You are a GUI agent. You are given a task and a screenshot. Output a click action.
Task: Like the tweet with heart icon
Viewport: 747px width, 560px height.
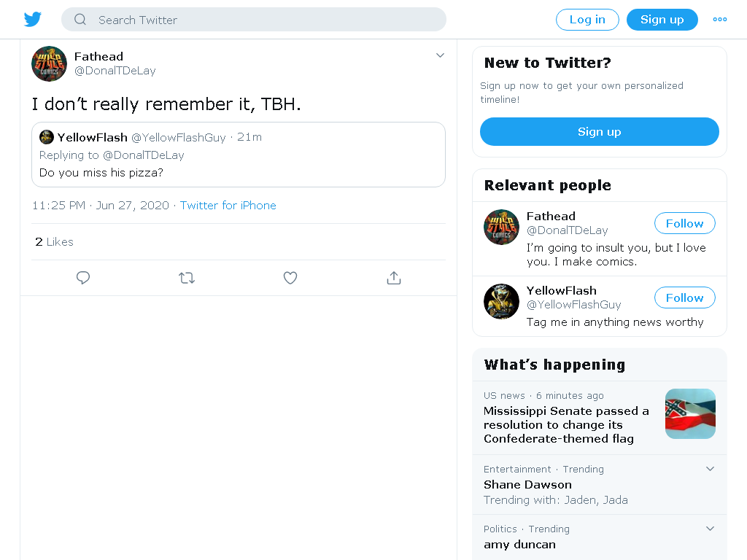[x=290, y=278]
